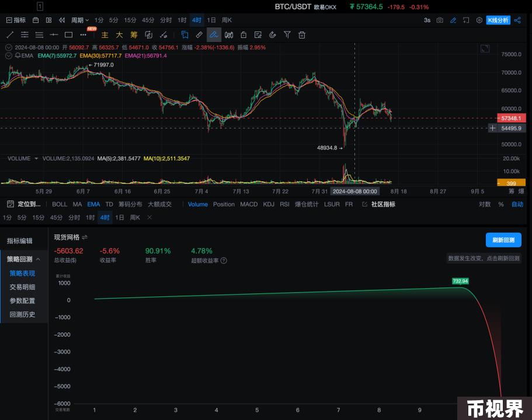
Task: Click the blue K线分析 button
Action: [498, 20]
